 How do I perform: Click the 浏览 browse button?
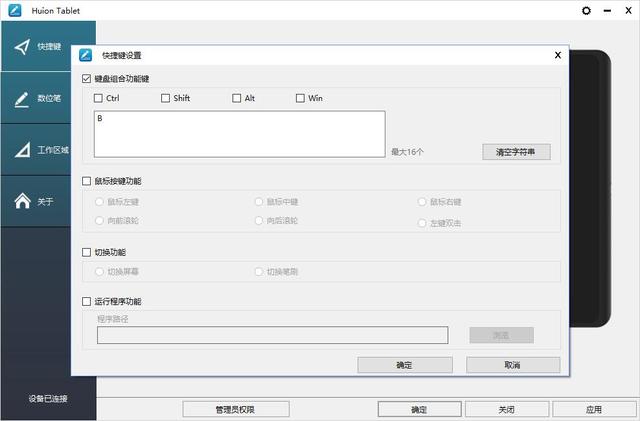coord(501,335)
